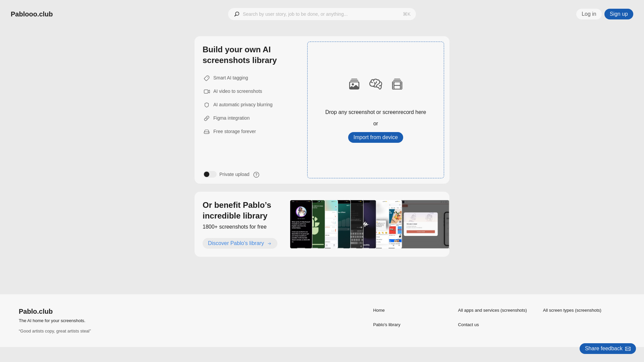Click the Free storage forever icon
Screen dimensions: 644x362
click(207, 131)
